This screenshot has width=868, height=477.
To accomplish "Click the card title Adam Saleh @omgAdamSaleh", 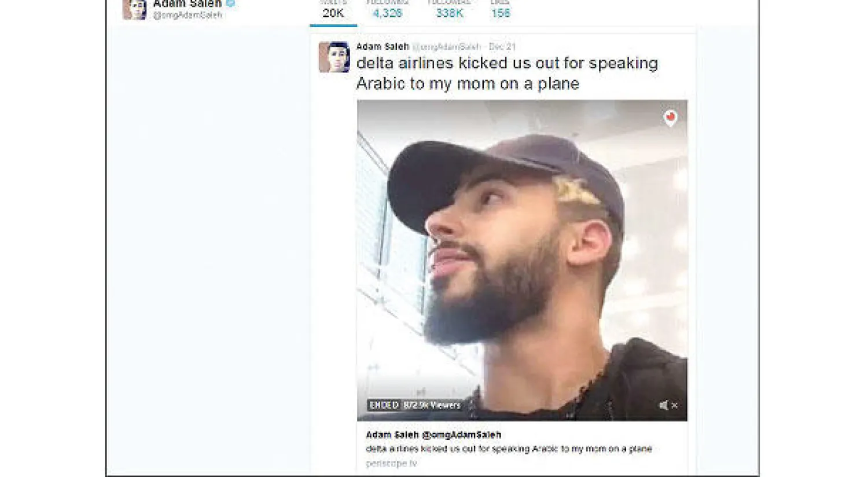I will (433, 435).
